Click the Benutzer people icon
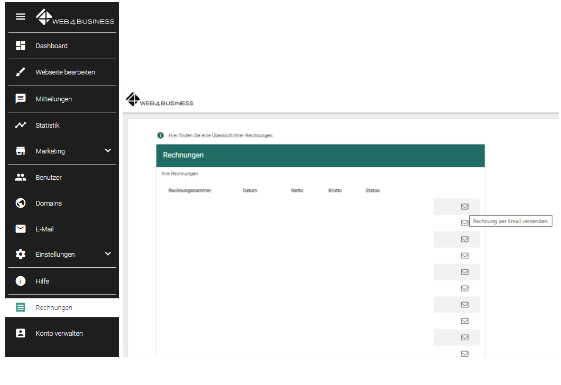Image resolution: width=561 pixels, height=385 pixels. click(20, 177)
